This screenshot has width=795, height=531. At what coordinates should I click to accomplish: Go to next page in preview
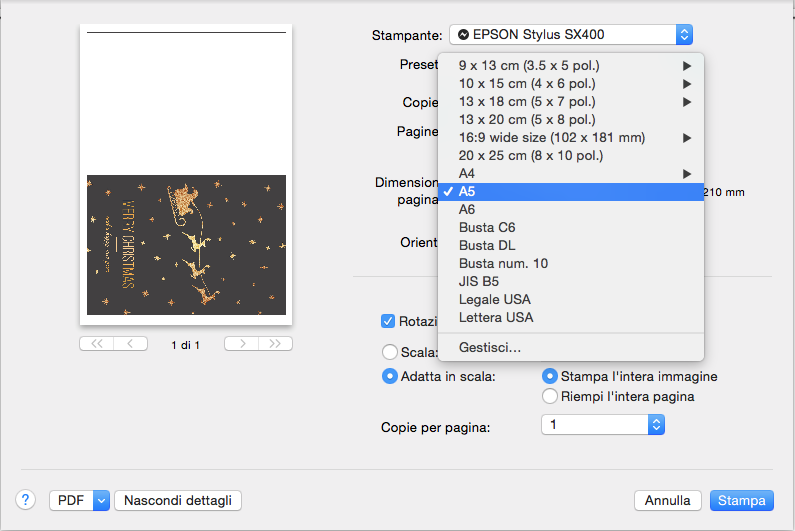241,344
